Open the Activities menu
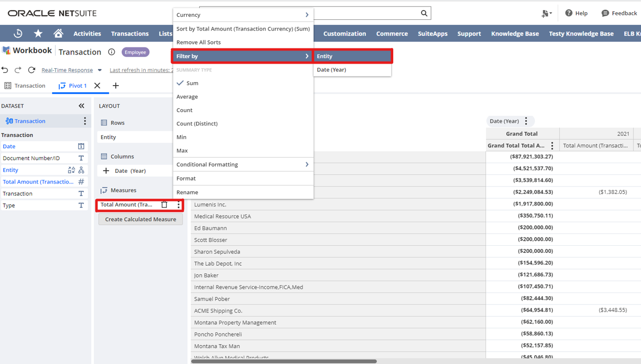The width and height of the screenshot is (641, 364). tap(87, 34)
